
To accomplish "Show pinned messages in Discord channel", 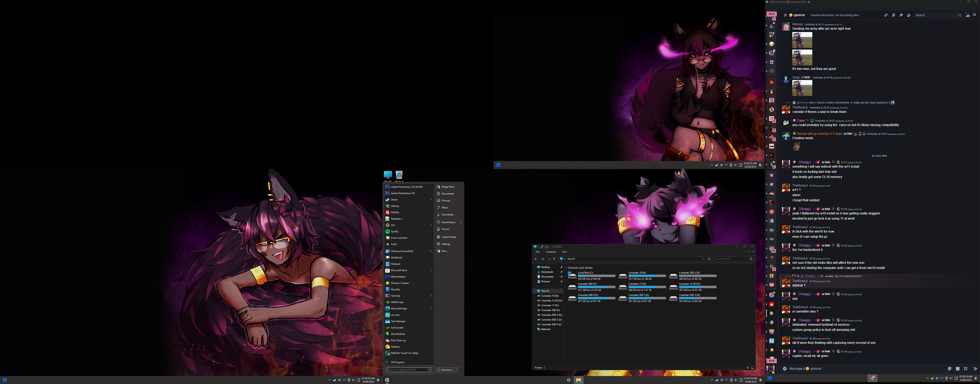I will click(x=901, y=15).
